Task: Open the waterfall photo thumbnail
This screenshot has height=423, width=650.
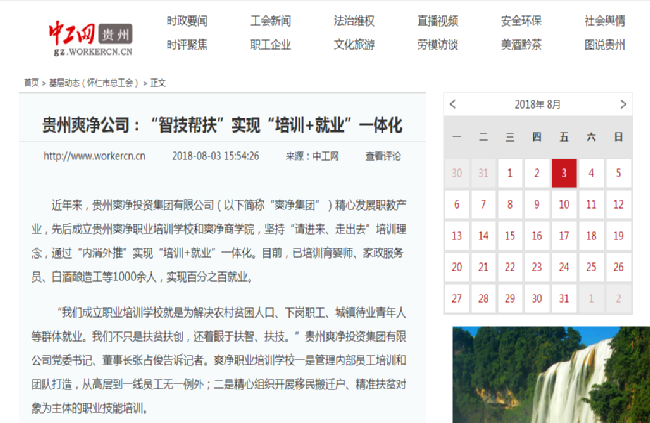Action: [x=551, y=375]
